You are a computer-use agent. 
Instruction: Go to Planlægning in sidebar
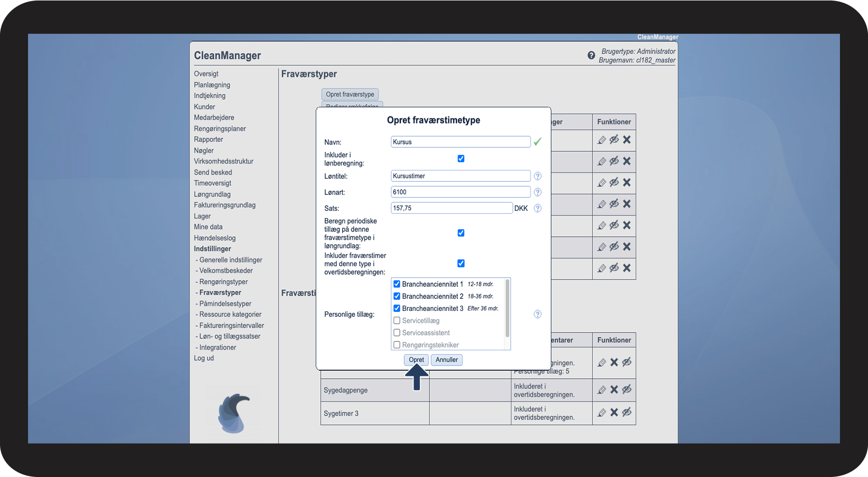(x=212, y=85)
